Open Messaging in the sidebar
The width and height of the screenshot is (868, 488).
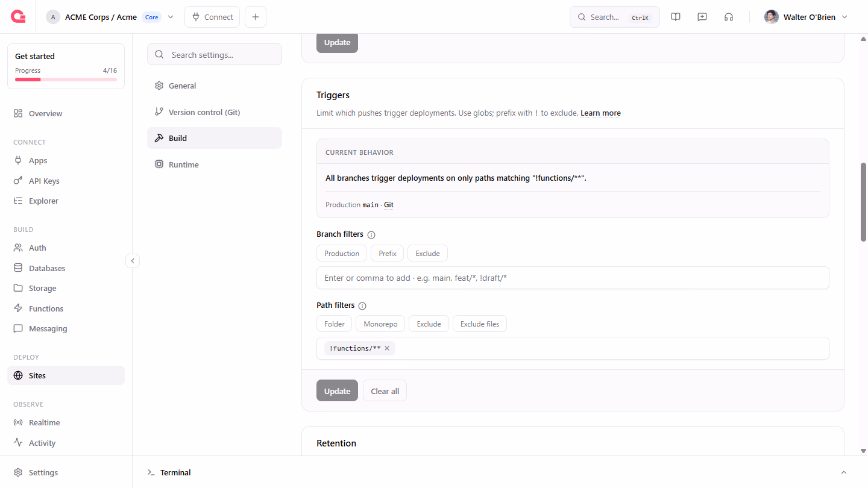tap(66, 328)
